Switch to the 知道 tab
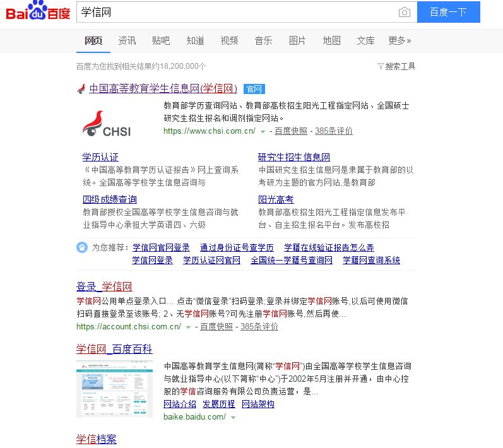 pos(195,41)
